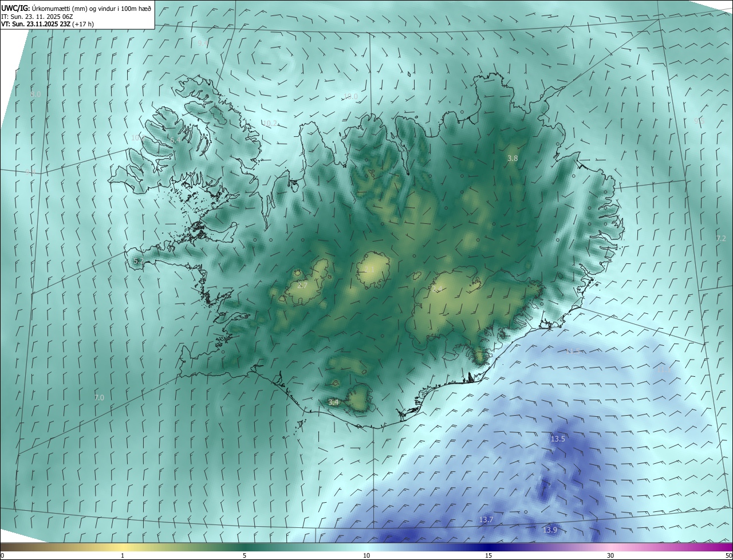Image resolution: width=733 pixels, height=560 pixels.
Task: Click the 9.5 value label in the northeast ocean
Action: (699, 121)
